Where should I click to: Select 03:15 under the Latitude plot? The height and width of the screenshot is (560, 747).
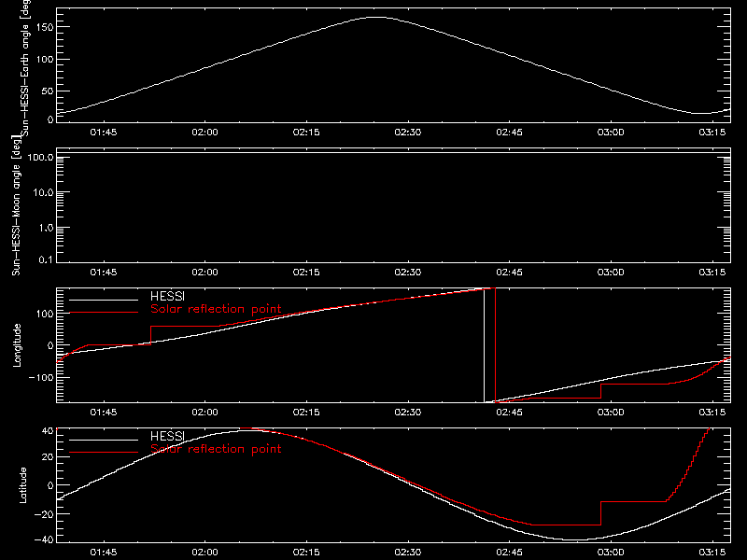[712, 552]
